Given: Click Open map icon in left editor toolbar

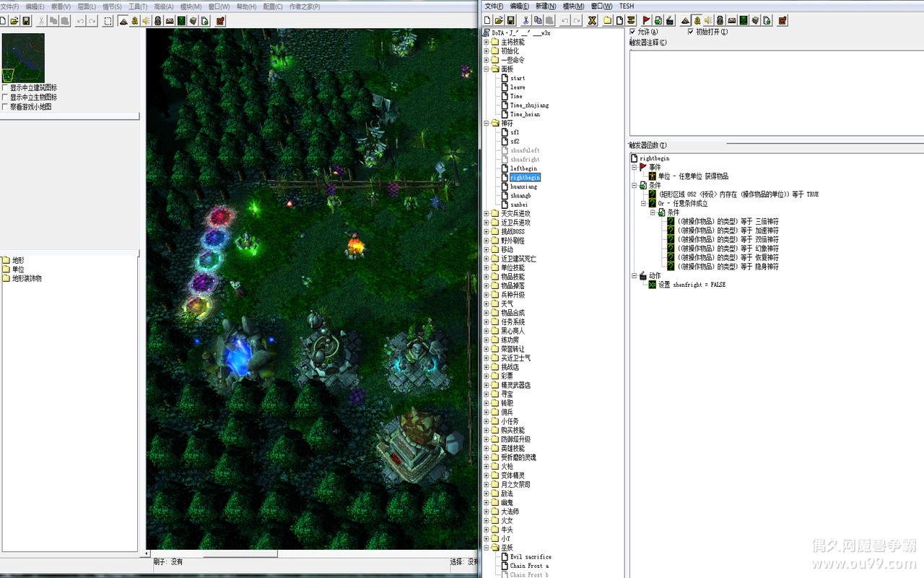Looking at the screenshot, I should pyautogui.click(x=14, y=21).
